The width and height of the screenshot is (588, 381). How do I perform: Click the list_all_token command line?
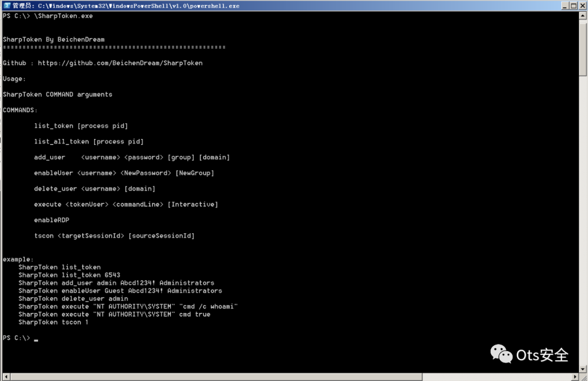(89, 142)
